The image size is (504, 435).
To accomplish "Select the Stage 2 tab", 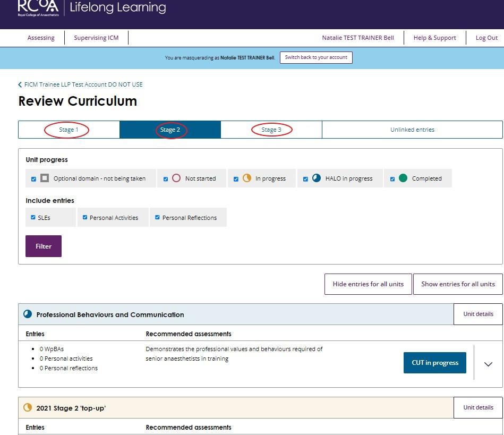I will (170, 130).
